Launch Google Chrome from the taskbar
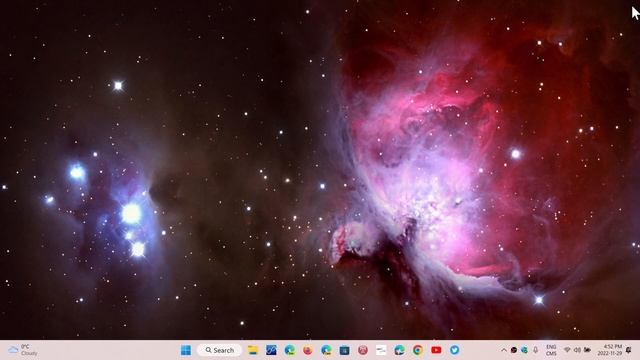The image size is (640, 360). click(x=418, y=350)
